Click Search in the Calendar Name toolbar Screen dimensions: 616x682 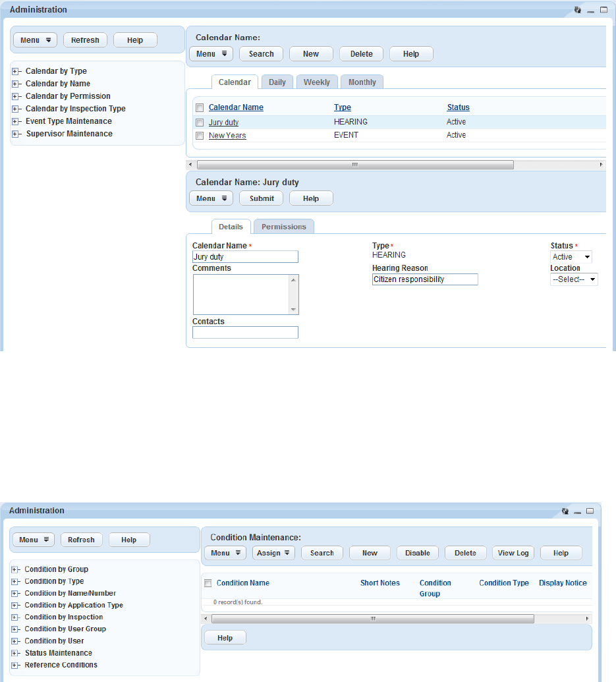tap(262, 54)
